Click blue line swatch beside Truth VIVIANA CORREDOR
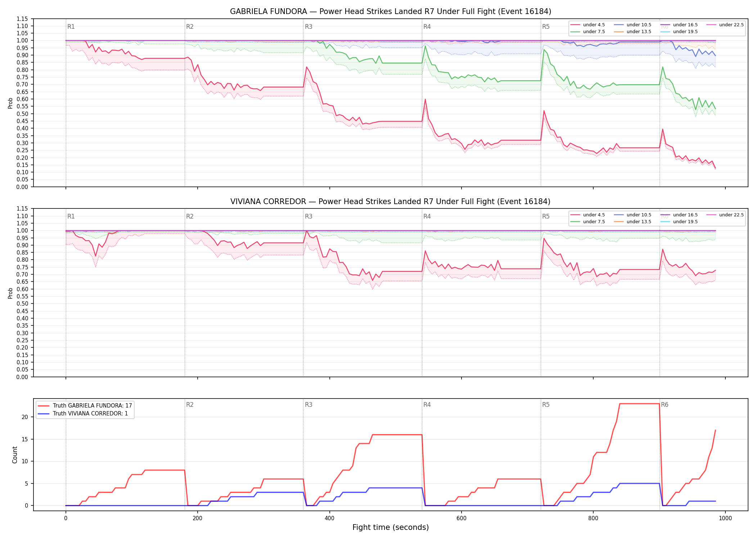Screen dimensions: 756x540 point(44,414)
